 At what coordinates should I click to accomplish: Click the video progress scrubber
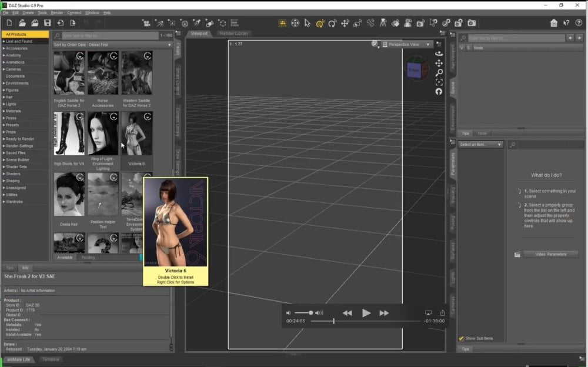[333, 321]
